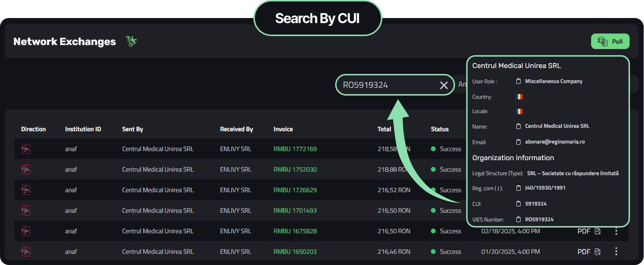Image resolution: width=644 pixels, height=265 pixels.
Task: Open invoice RMBU 1726629
Action: coord(295,190)
